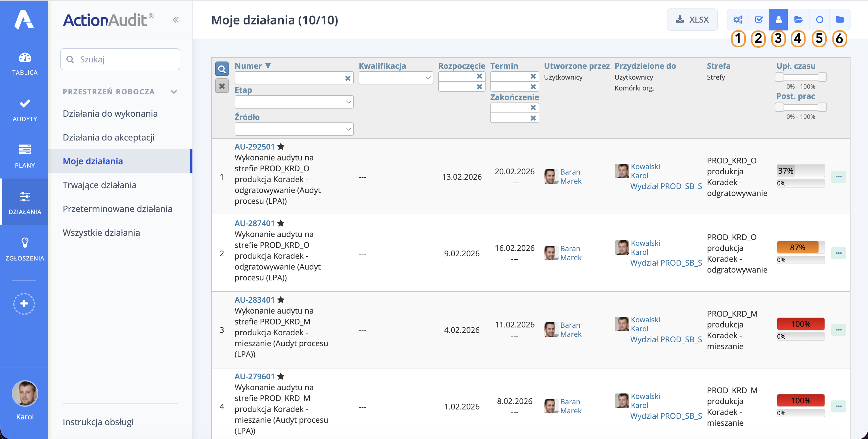
Task: Export list with the XLSX button
Action: click(692, 20)
